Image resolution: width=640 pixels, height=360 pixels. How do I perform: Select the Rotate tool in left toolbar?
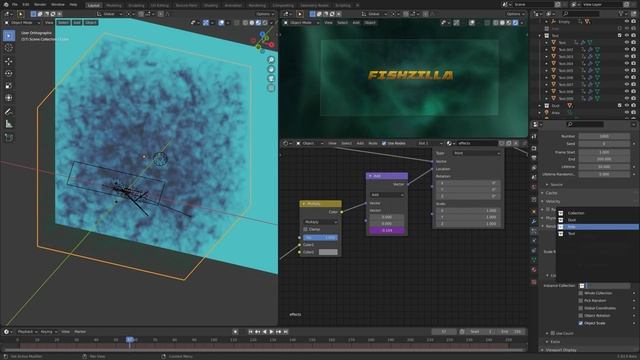click(x=9, y=73)
